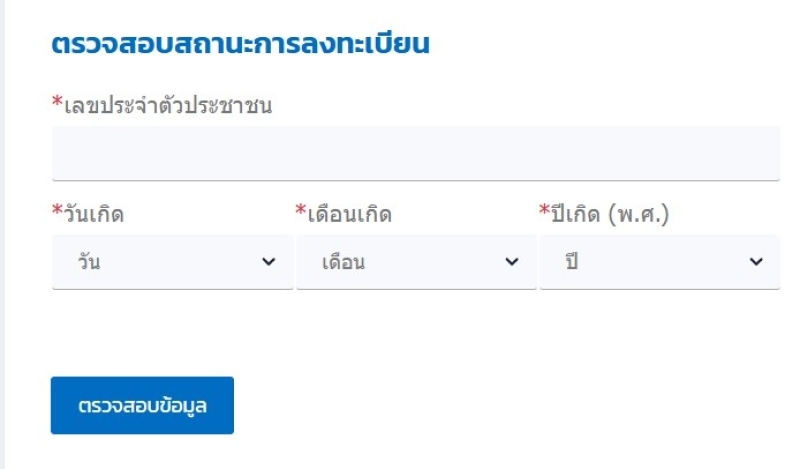Image resolution: width=800 pixels, height=469 pixels.
Task: Open the เดือน birth month dropdown
Action: pyautogui.click(x=416, y=262)
